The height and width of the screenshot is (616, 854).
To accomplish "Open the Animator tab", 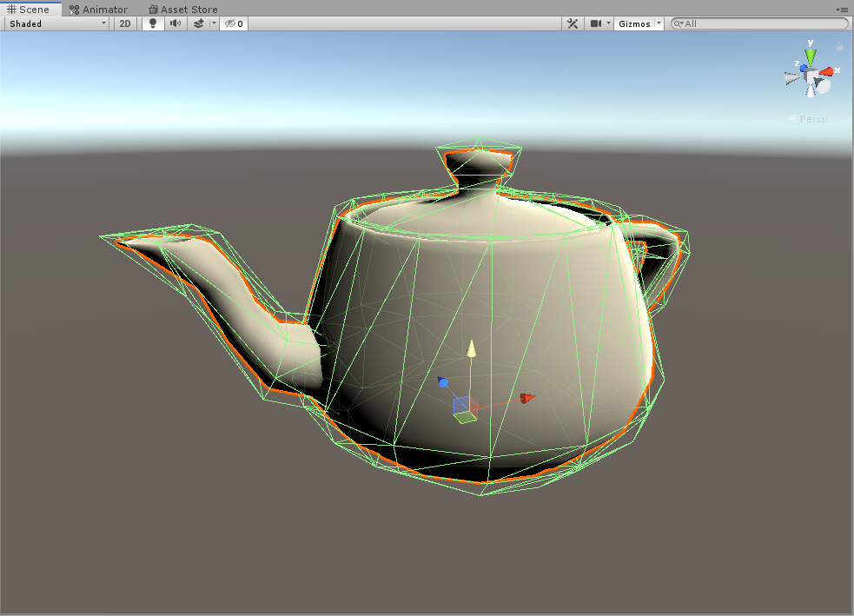I will (98, 10).
